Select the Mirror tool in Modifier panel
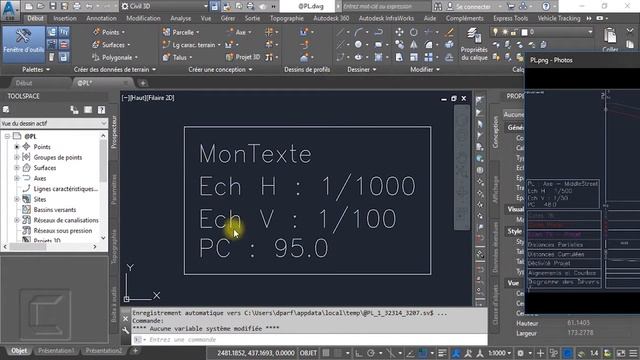640x360 pixels. (x=413, y=44)
